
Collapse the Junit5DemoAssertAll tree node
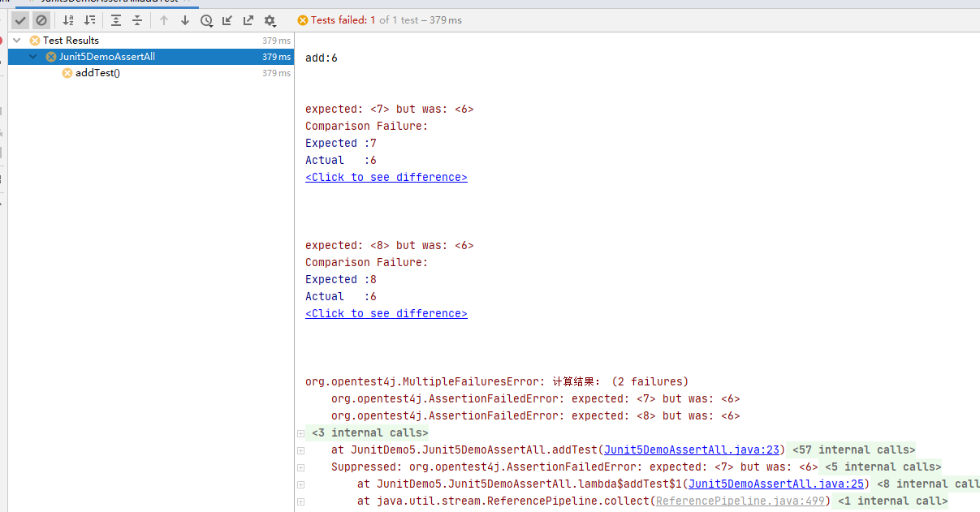point(33,57)
